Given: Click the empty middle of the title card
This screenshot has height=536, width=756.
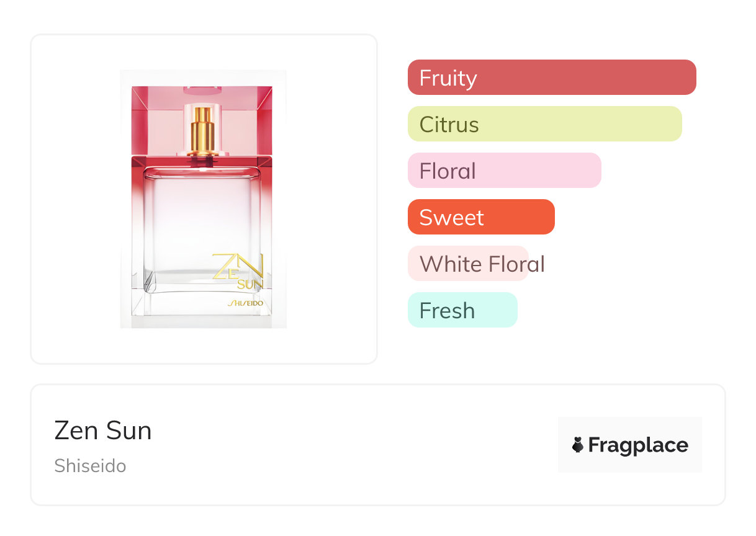Looking at the screenshot, I should pyautogui.click(x=354, y=445).
